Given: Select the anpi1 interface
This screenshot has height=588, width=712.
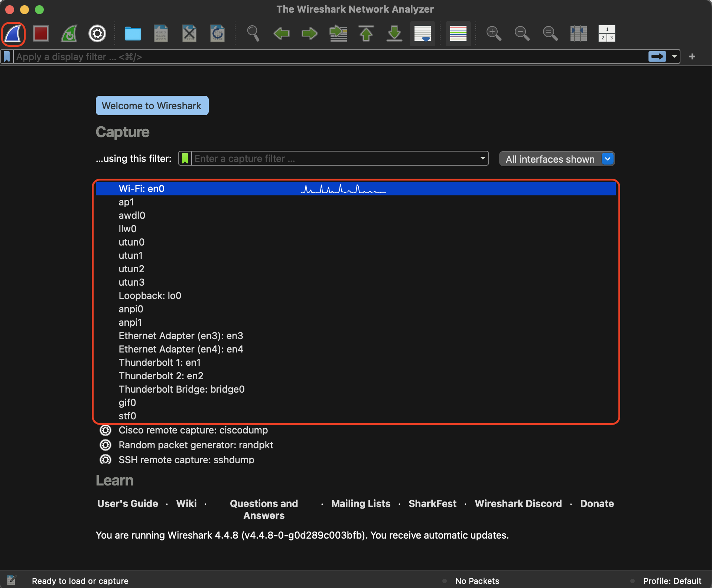Looking at the screenshot, I should pos(356,322).
